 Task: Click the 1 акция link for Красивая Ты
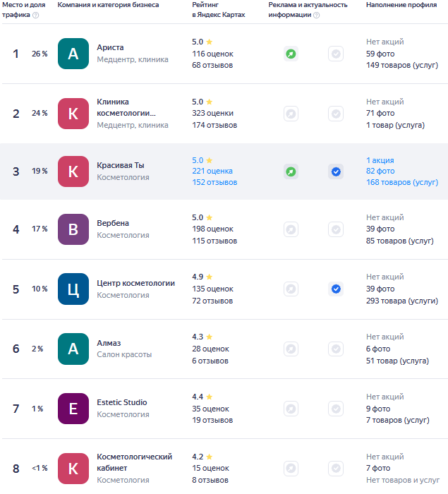[x=380, y=160]
